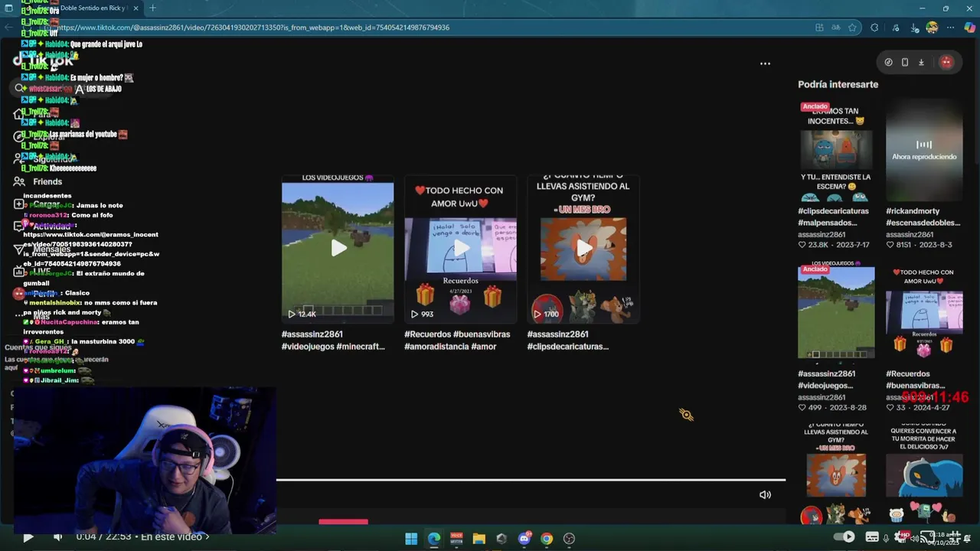The width and height of the screenshot is (980, 551).
Task: Open the #Recuerdos #buenasvibras caption link
Action: (x=458, y=341)
